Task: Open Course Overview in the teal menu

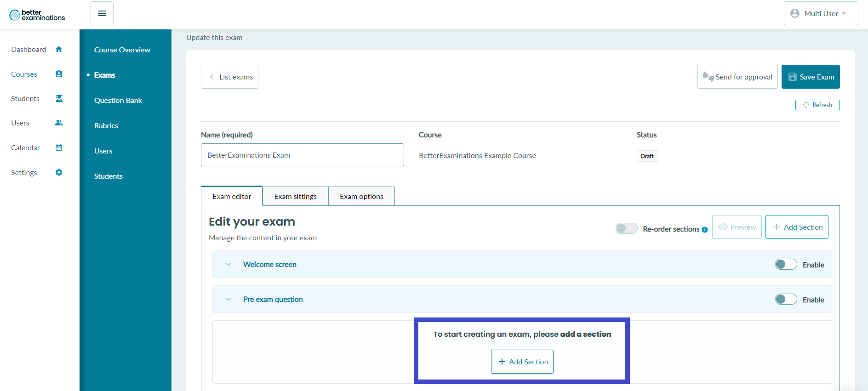Action: (x=122, y=50)
